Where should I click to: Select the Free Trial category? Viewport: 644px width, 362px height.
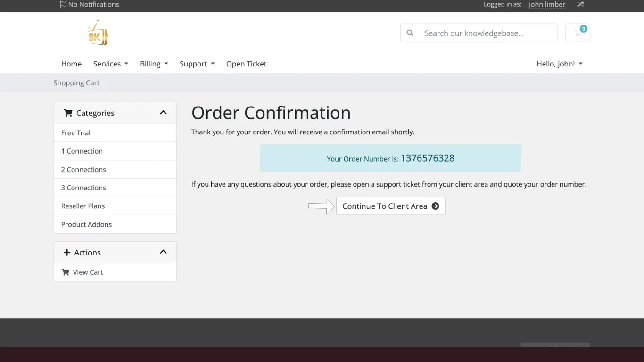pos(115,133)
